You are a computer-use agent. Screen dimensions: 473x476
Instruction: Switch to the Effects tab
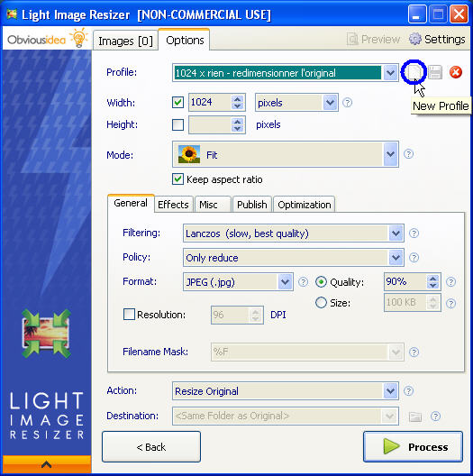pos(173,205)
